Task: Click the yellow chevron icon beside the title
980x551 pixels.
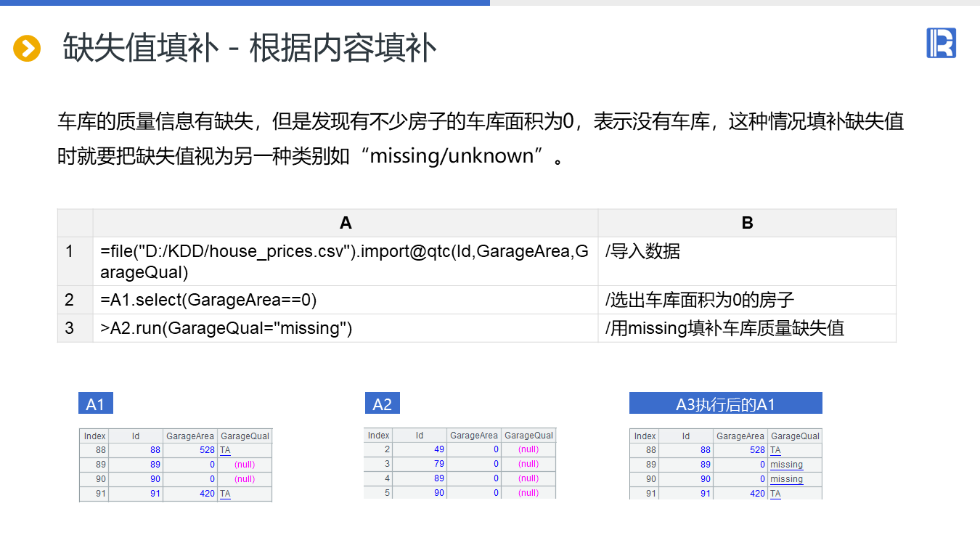Action: pos(27,49)
